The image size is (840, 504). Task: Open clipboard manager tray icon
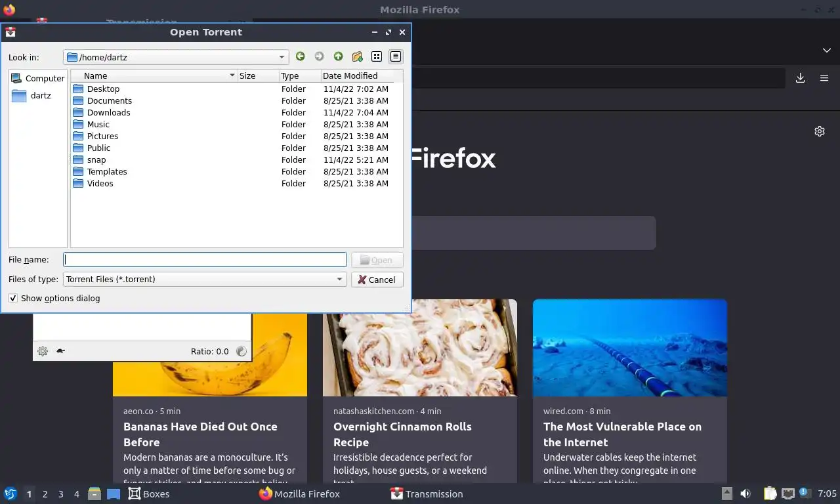770,493
